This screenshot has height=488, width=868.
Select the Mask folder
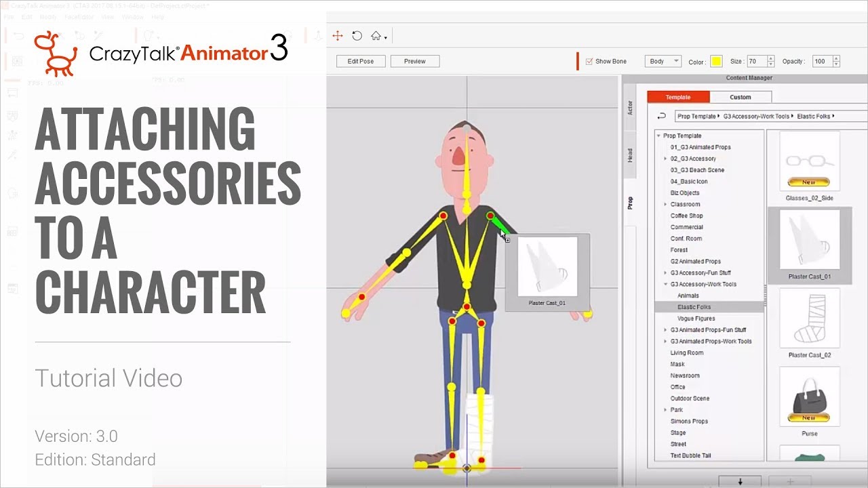tap(677, 364)
